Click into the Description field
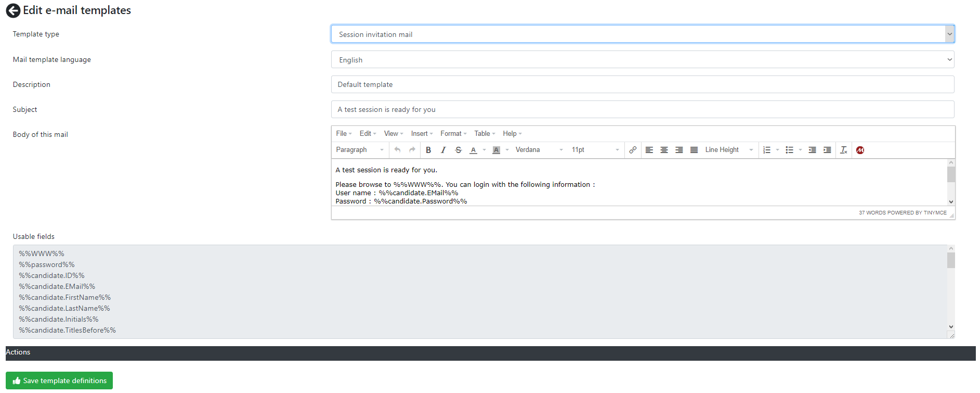The image size is (980, 393). (x=643, y=84)
